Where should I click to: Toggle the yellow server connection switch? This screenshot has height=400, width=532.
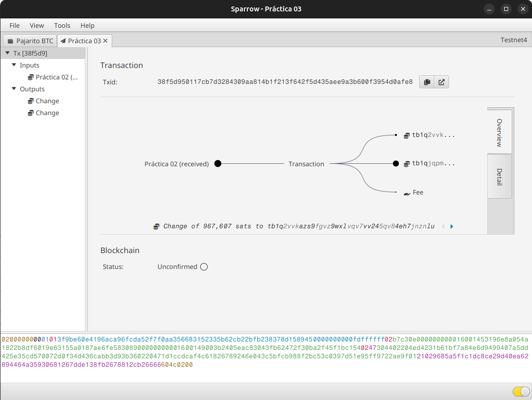pos(521,392)
